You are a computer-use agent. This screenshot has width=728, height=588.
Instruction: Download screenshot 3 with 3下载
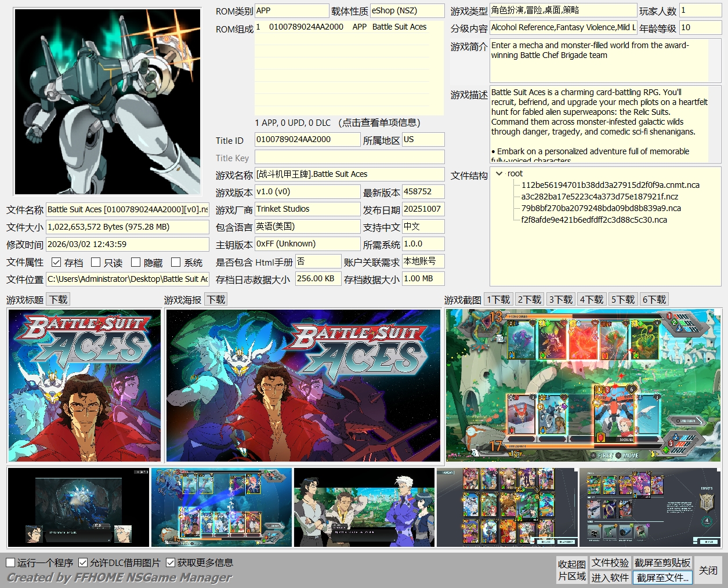click(561, 299)
